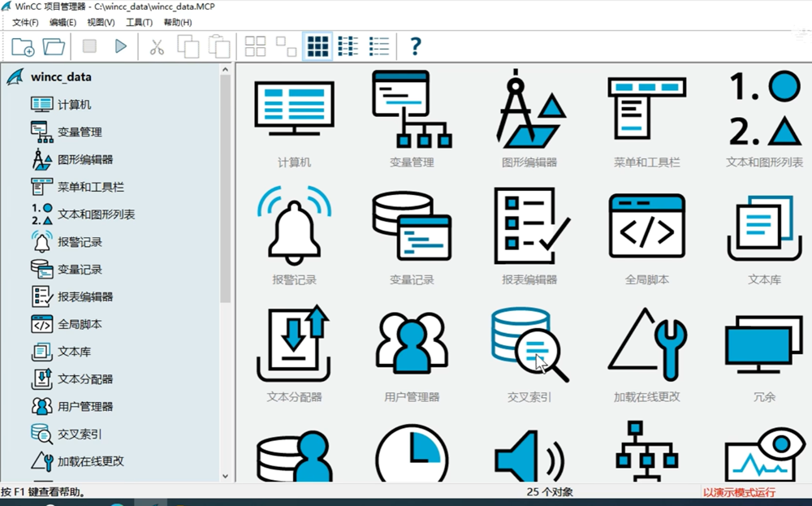Open the 图形编辑器 Graphics Designer icon in main pane
The height and width of the screenshot is (506, 812).
pos(529,110)
